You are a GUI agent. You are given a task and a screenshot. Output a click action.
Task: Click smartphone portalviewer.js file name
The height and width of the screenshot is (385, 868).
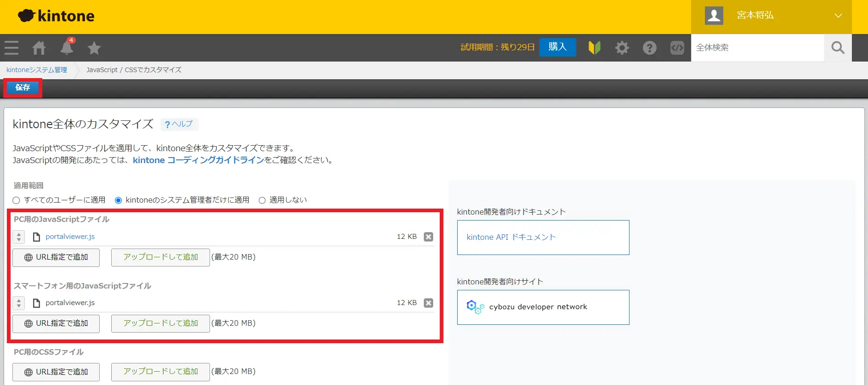point(70,303)
